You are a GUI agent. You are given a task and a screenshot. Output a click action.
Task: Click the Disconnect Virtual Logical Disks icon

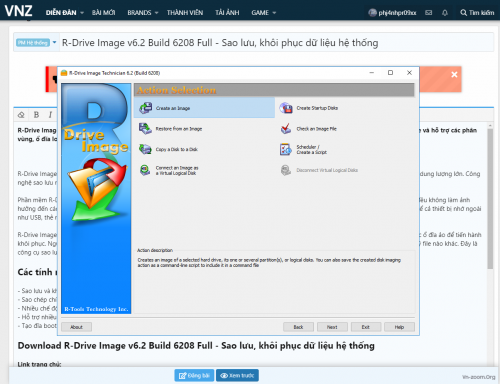[286, 170]
